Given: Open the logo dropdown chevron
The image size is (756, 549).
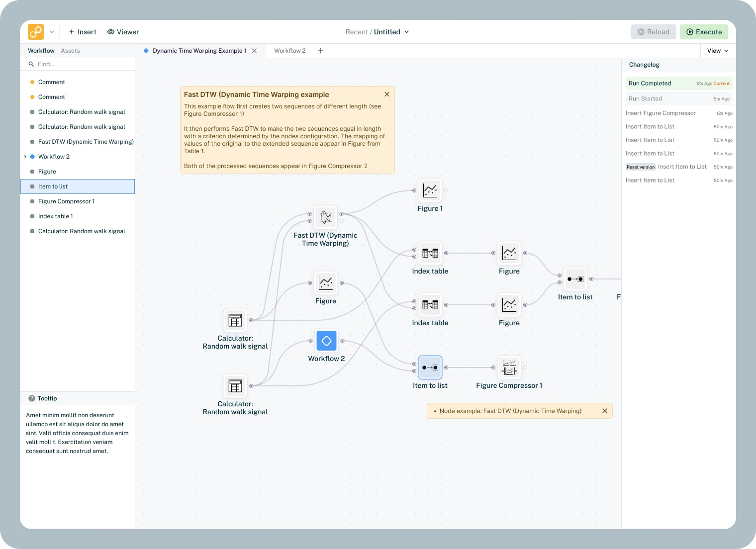Looking at the screenshot, I should [52, 32].
